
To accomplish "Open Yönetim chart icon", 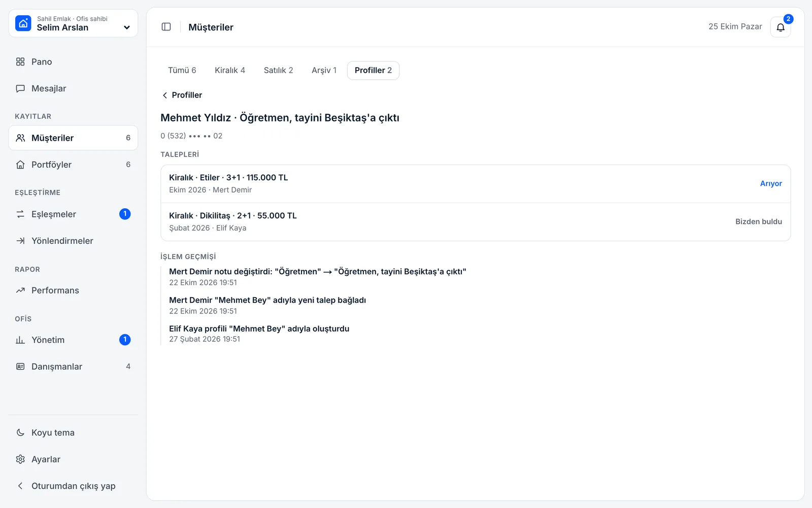I will point(20,340).
